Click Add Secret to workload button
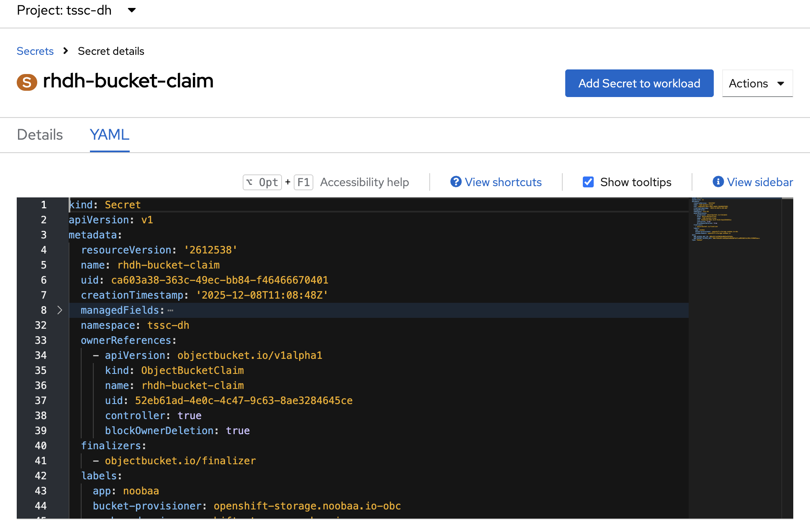The width and height of the screenshot is (810, 532). click(639, 83)
